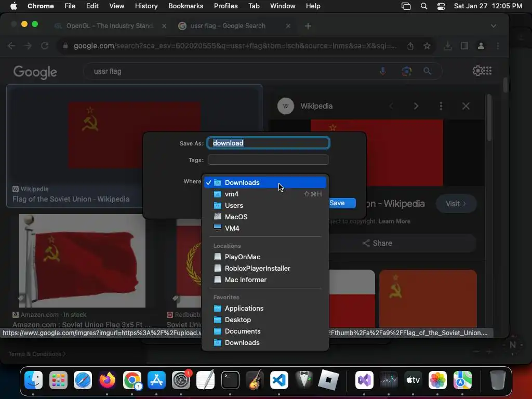Expand the tab search chevron
This screenshot has height=399, width=532.
494,26
